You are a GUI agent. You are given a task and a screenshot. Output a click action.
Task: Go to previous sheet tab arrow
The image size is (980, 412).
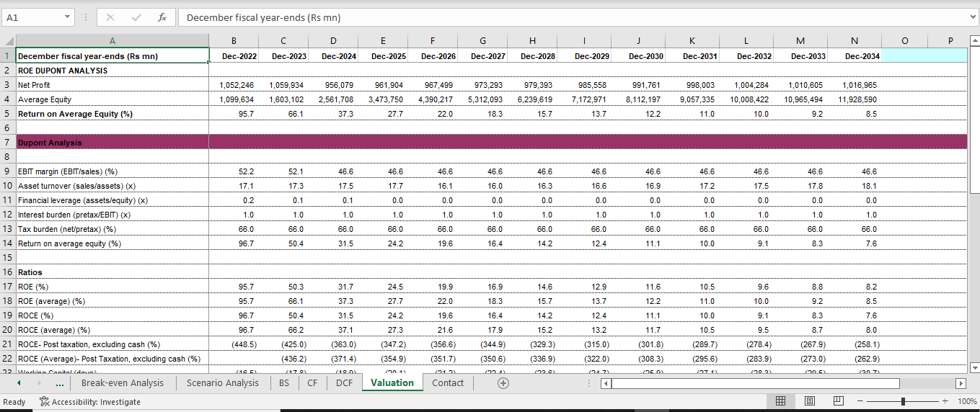click(19, 383)
